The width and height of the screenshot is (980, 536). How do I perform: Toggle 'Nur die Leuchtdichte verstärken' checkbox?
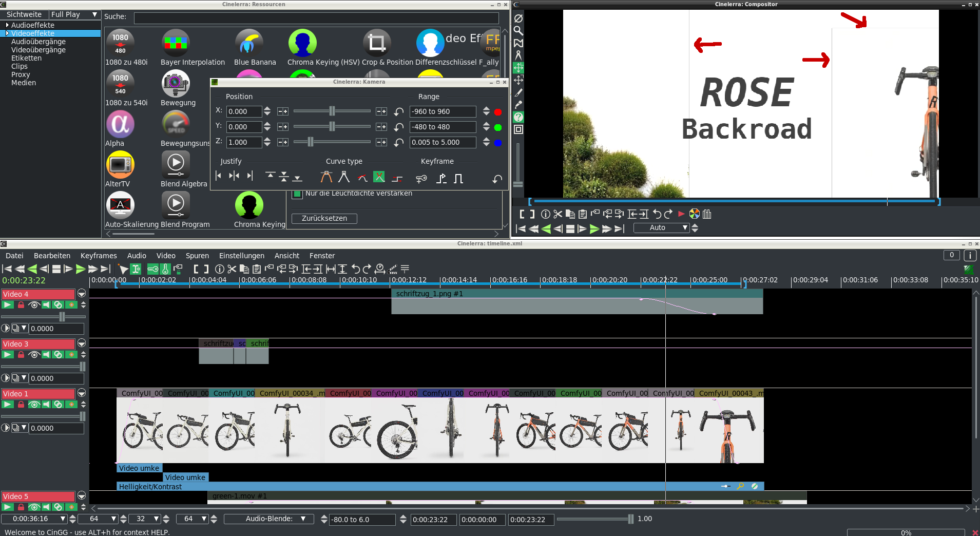tap(297, 194)
